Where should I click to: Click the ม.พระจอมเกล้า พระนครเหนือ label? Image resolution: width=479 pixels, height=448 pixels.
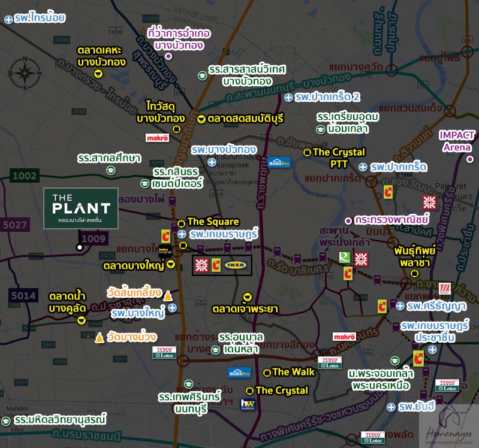381,379
